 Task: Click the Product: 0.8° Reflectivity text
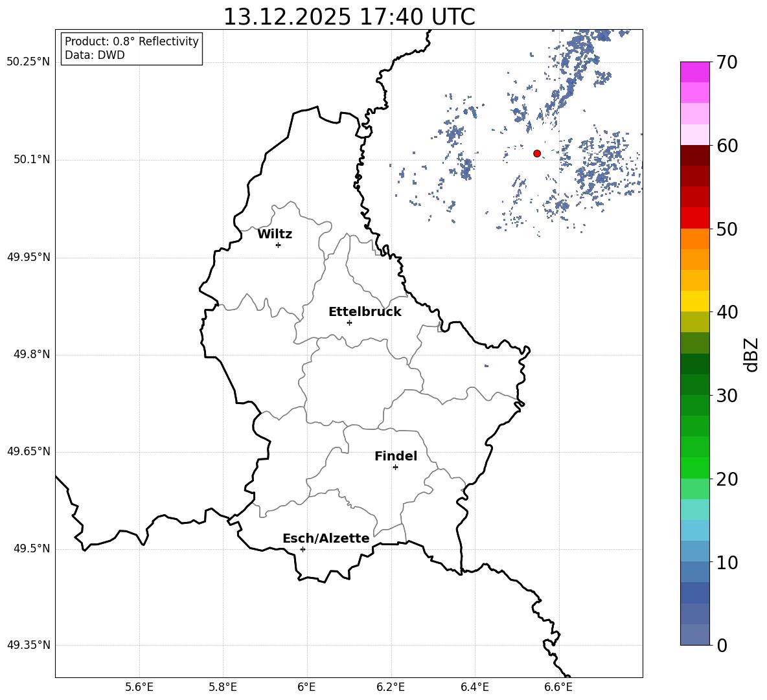pos(132,41)
